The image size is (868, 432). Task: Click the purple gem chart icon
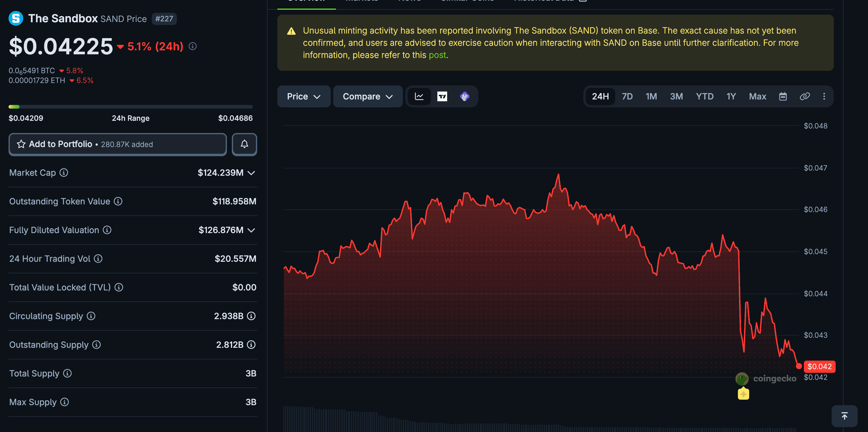[x=464, y=96]
